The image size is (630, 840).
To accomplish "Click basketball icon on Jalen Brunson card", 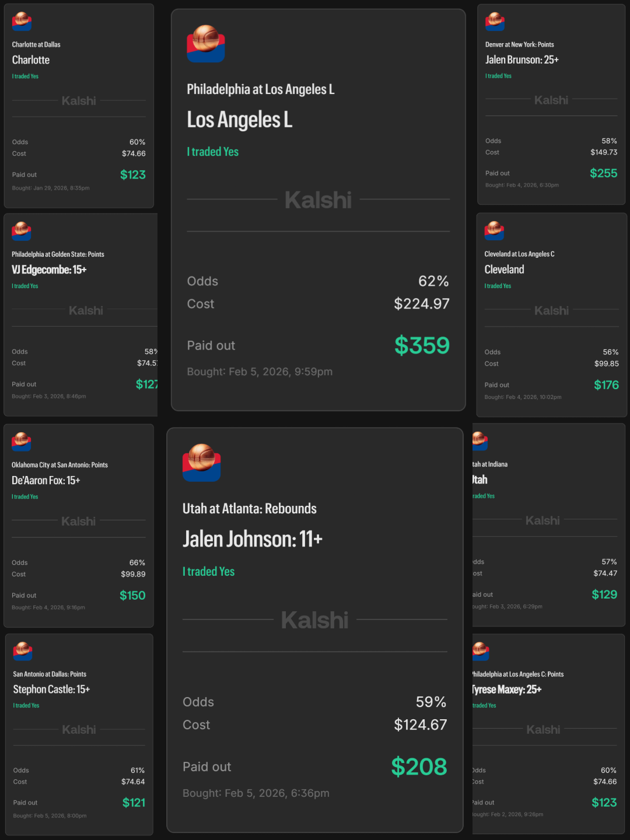I will pyautogui.click(x=495, y=22).
